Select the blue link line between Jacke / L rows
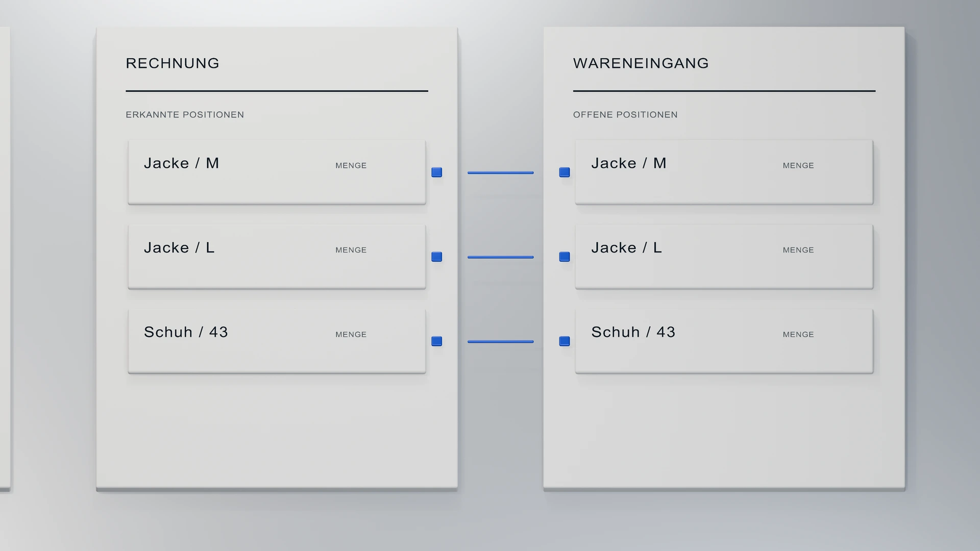 [500, 257]
